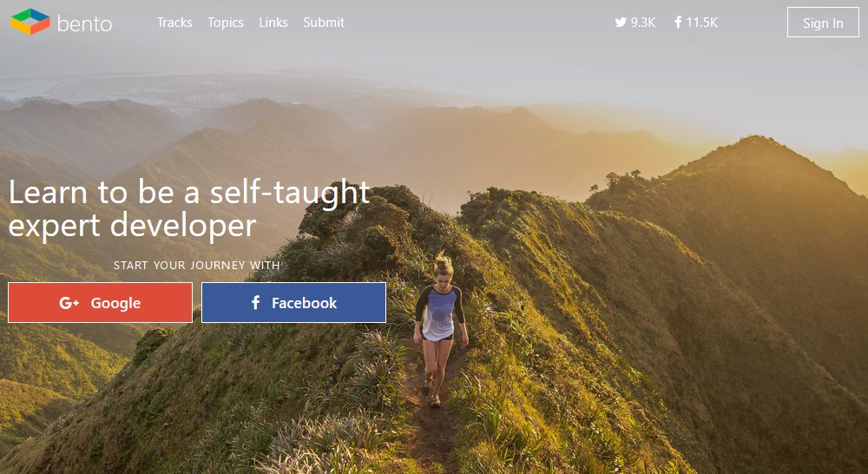Click the Facebook f icon in header

pos(678,23)
